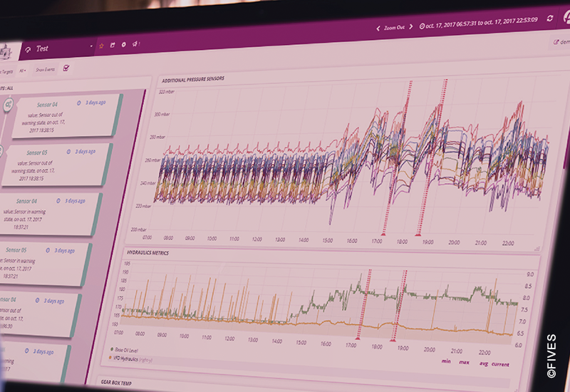Open the Additional Pressure Sensors panel title

click(x=193, y=79)
